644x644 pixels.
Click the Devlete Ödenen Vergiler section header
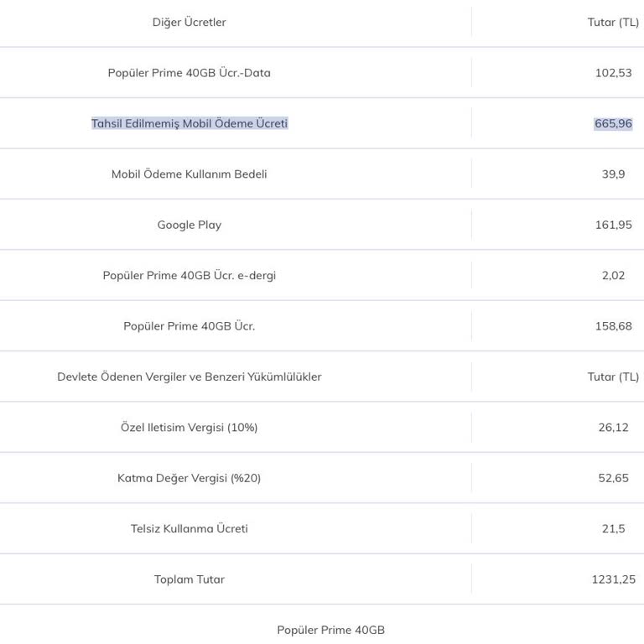click(189, 377)
